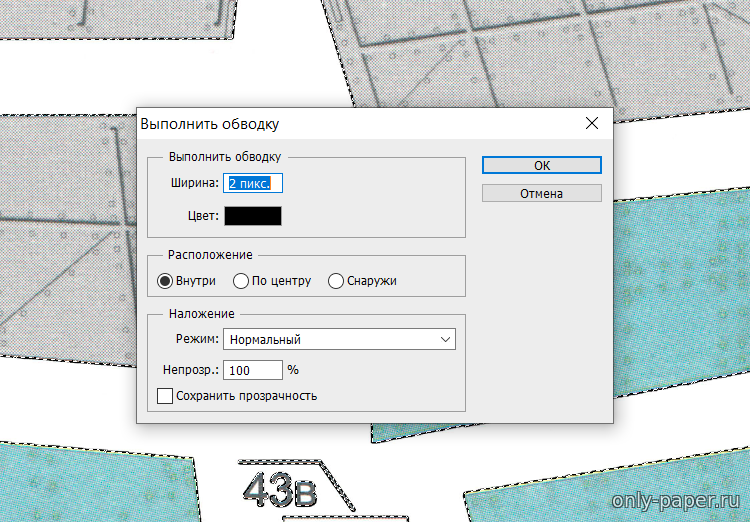Open the black Цвет color swatch
Viewport: 750px width, 522px height.
click(x=253, y=215)
